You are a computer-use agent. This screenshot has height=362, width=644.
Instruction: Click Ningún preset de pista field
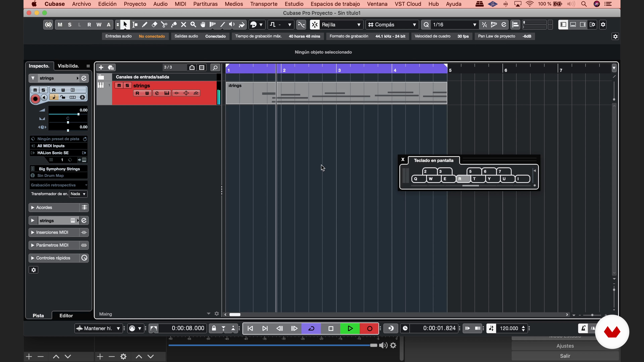[59, 139]
